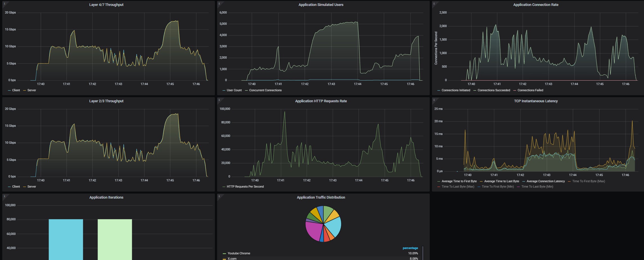Toggle the Concurrent Connections legend series
This screenshot has width=644, height=260.
pyautogui.click(x=265, y=90)
